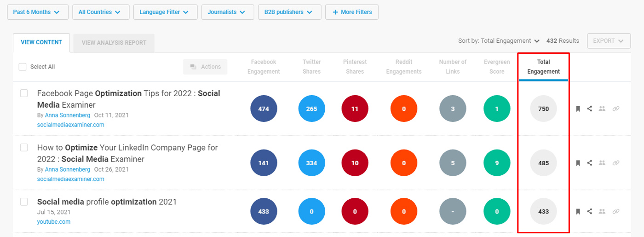Bookmark the Facebook Page Optimization article
This screenshot has height=237, width=644.
click(578, 109)
